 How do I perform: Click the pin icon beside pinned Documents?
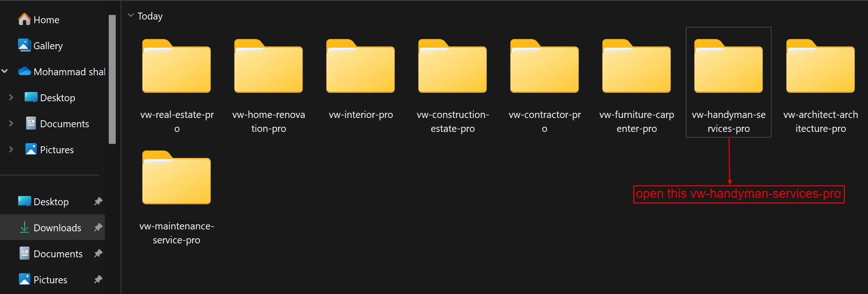pyautogui.click(x=98, y=254)
